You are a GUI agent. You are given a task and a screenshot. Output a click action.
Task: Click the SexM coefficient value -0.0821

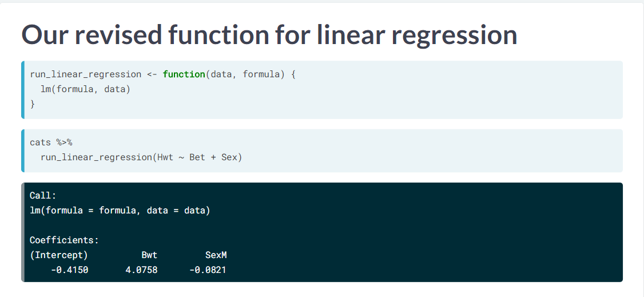click(x=208, y=270)
